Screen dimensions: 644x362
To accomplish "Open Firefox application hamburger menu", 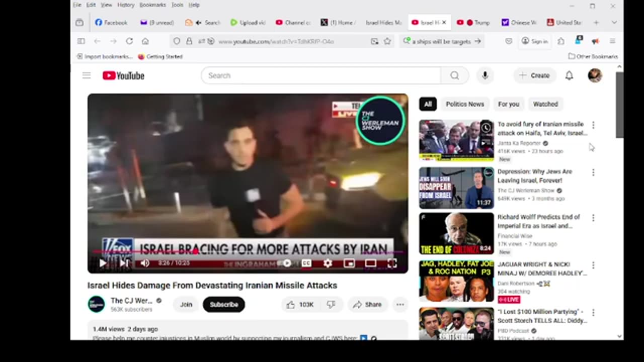I will pyautogui.click(x=612, y=41).
